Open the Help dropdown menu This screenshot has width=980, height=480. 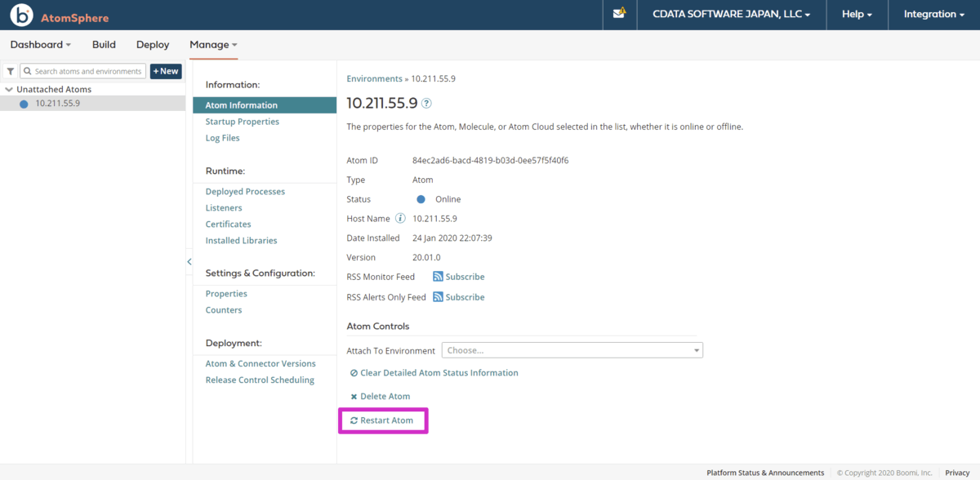(857, 15)
